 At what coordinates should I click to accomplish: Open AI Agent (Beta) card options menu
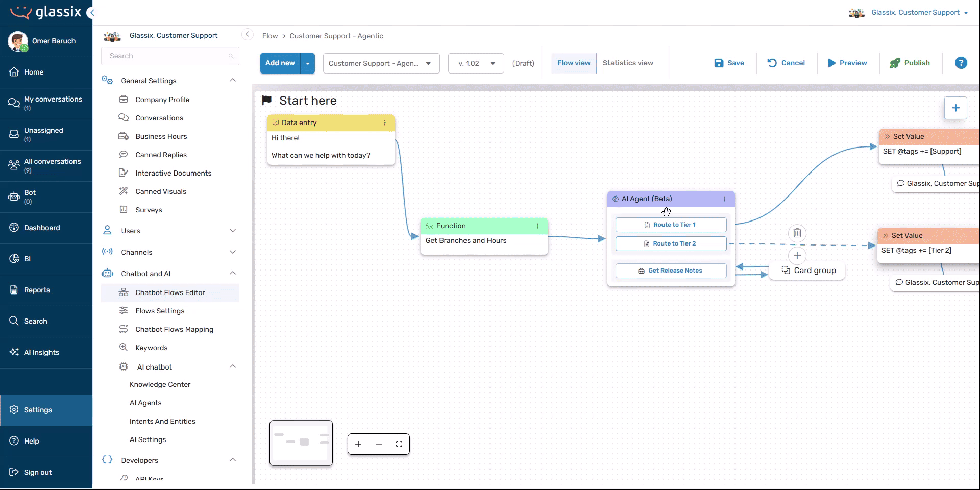[725, 199]
